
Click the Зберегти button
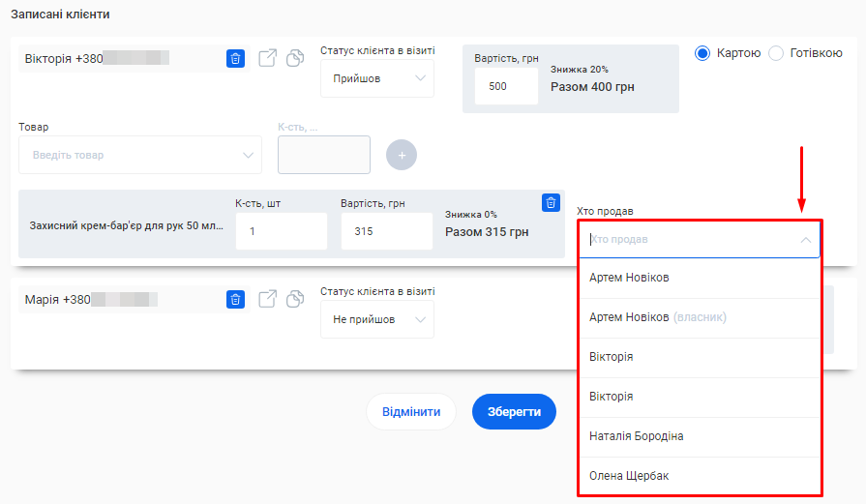click(x=514, y=411)
